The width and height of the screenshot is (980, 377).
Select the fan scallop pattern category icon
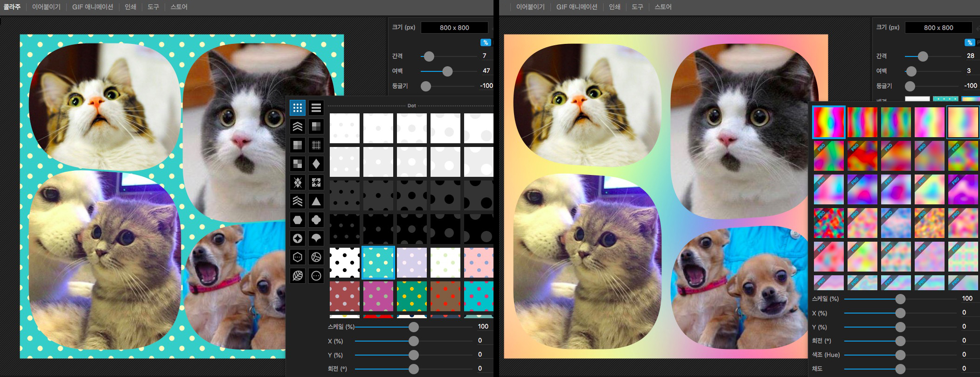click(316, 238)
